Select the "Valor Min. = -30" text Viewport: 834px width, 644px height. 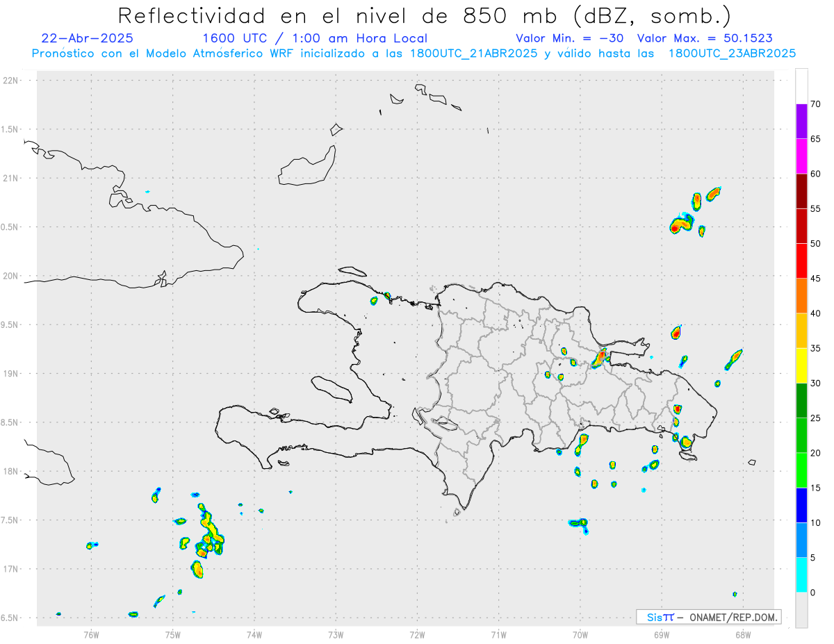pyautogui.click(x=570, y=38)
